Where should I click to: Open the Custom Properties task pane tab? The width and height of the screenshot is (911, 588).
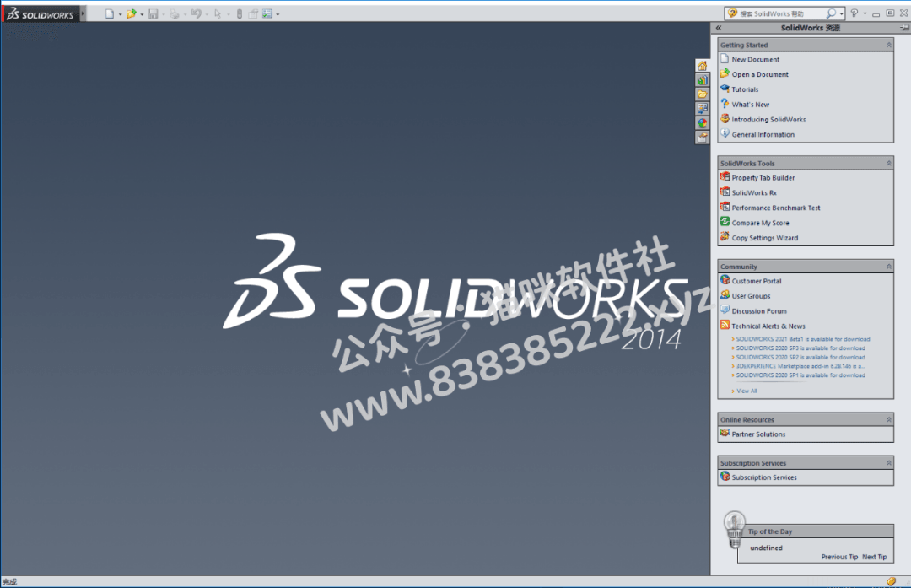pos(703,138)
